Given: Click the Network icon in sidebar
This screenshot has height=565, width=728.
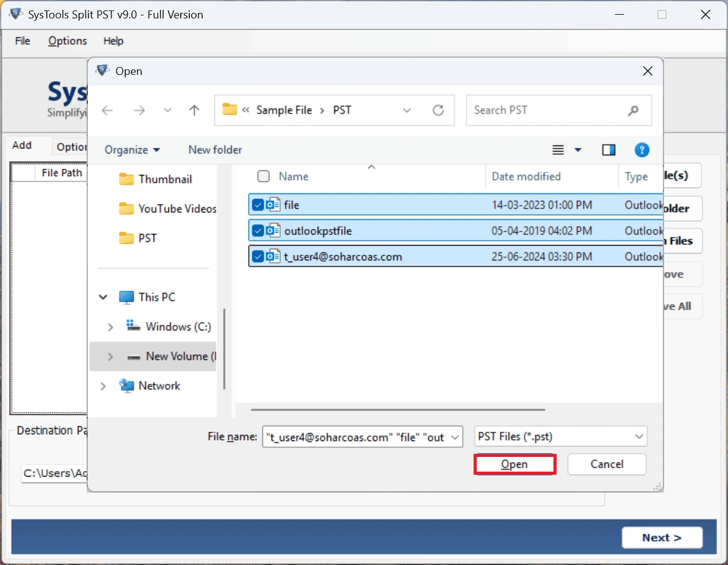Looking at the screenshot, I should pos(127,386).
